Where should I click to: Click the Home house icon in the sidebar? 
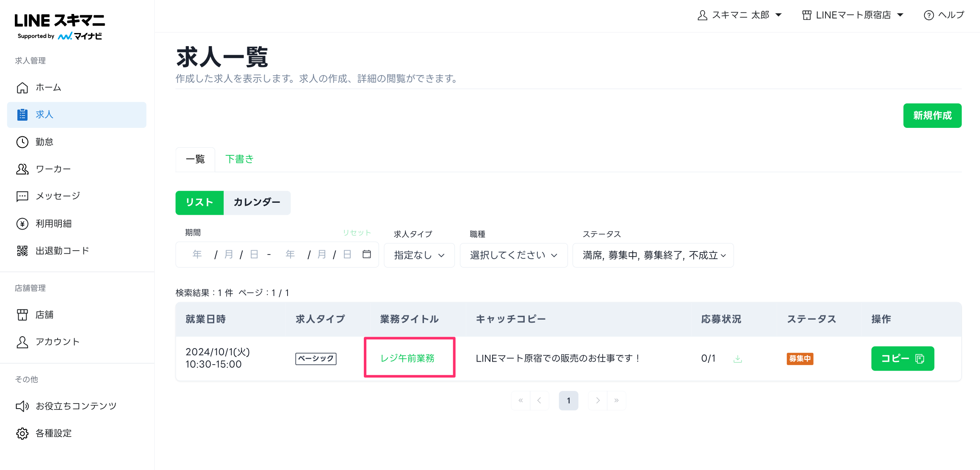coord(22,88)
